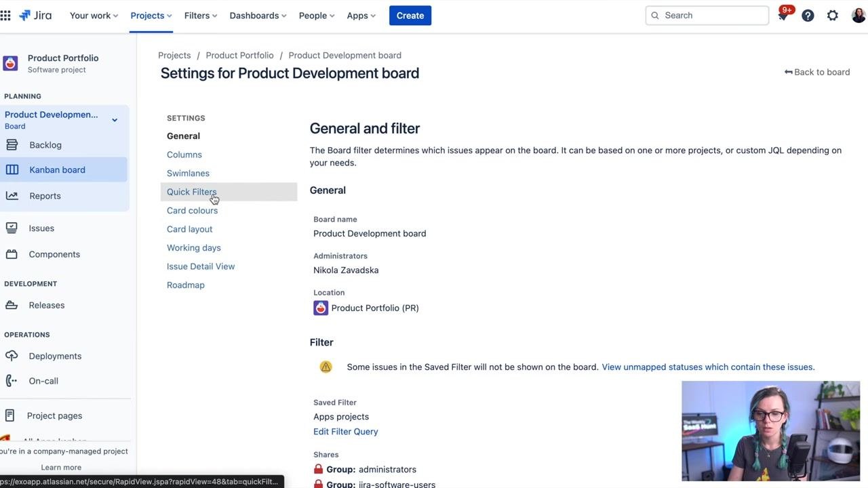
Task: Click the Reports chart icon
Action: pyautogui.click(x=12, y=195)
